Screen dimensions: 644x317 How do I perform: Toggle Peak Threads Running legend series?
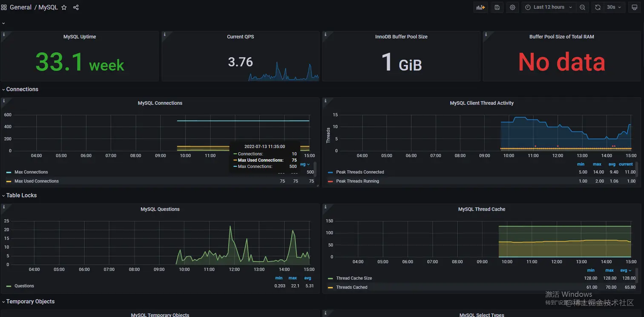pos(357,181)
